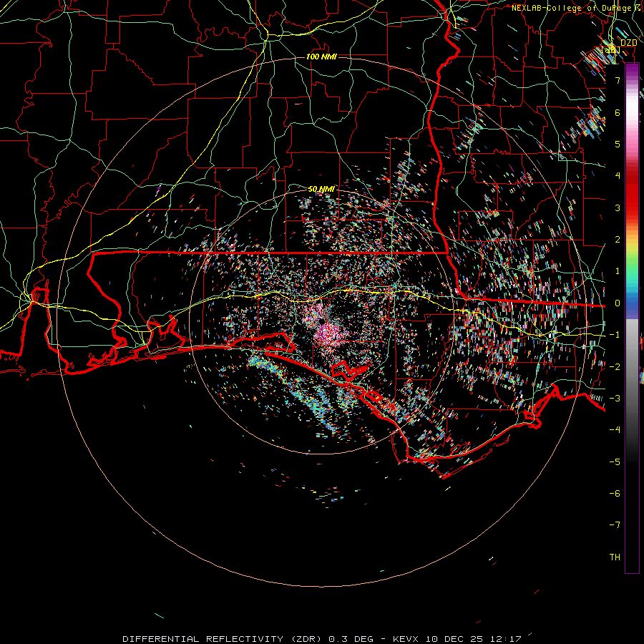Click the "50 NMI" range ring label
Screen dimensions: 644x644
tap(321, 189)
